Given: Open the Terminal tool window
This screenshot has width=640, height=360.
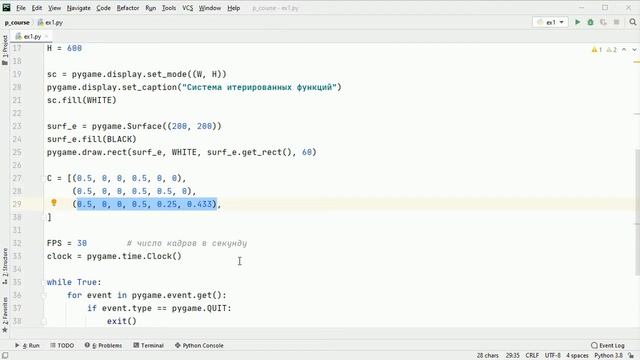Looking at the screenshot, I should tap(149, 345).
